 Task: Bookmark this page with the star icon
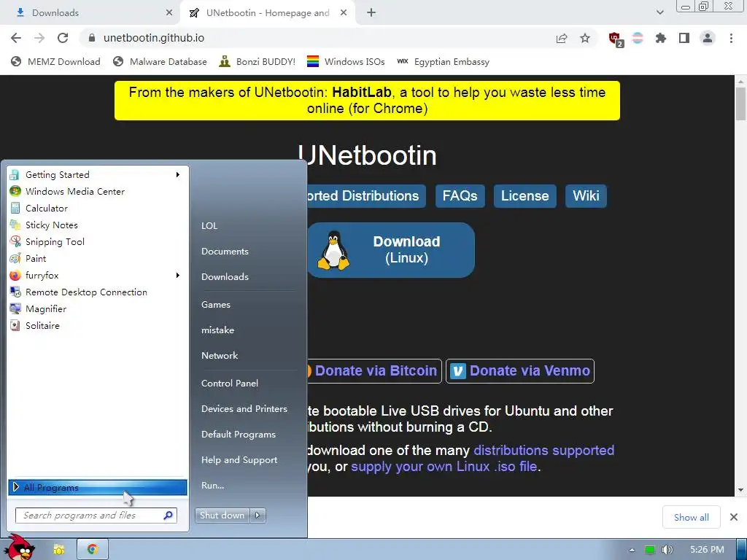585,38
